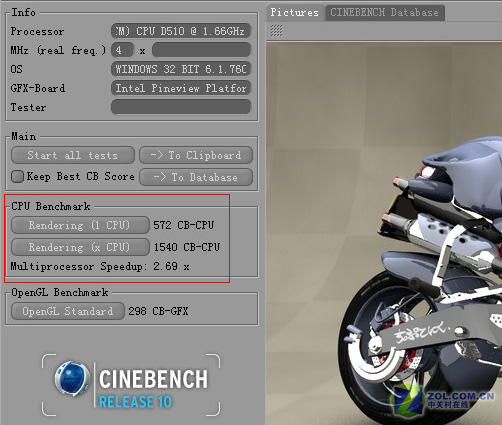
Task: Click the ZOL.COM.CN watermark logo
Action: point(444,399)
